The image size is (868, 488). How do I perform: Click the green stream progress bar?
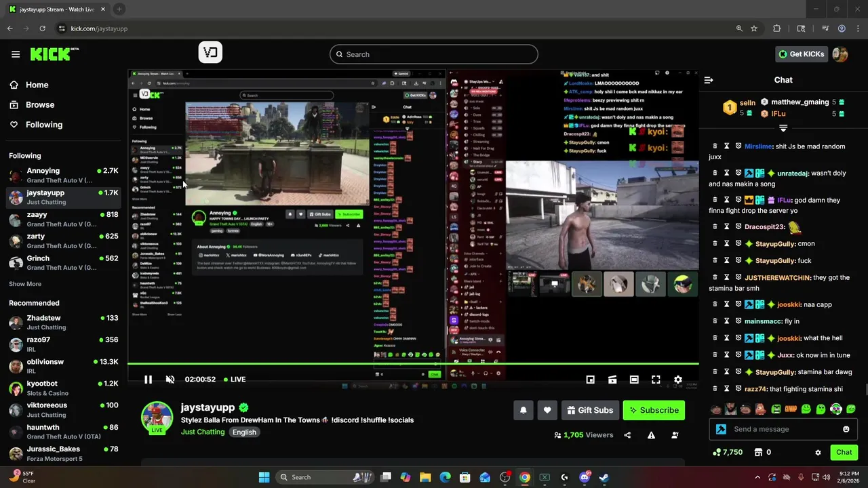point(413,364)
